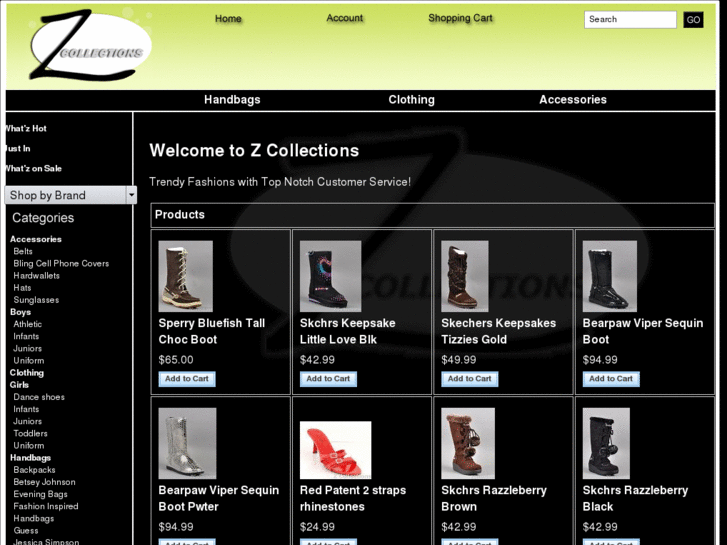Open the Handbags navigation tab
The width and height of the screenshot is (727, 545).
click(232, 100)
